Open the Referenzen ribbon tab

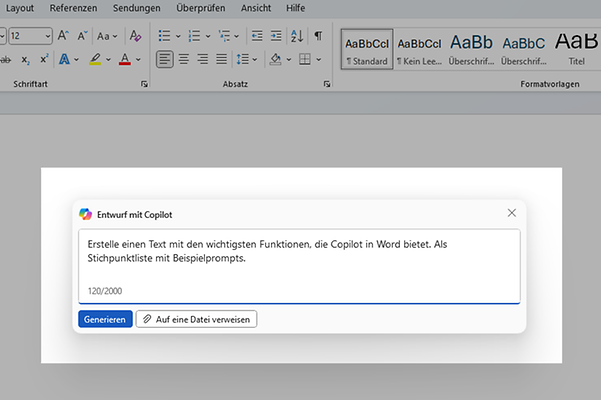click(74, 8)
